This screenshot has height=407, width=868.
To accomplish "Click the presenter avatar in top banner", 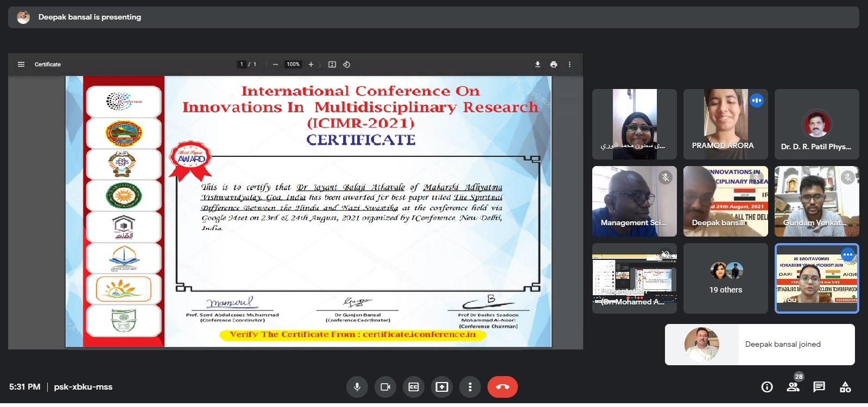I will point(23,17).
